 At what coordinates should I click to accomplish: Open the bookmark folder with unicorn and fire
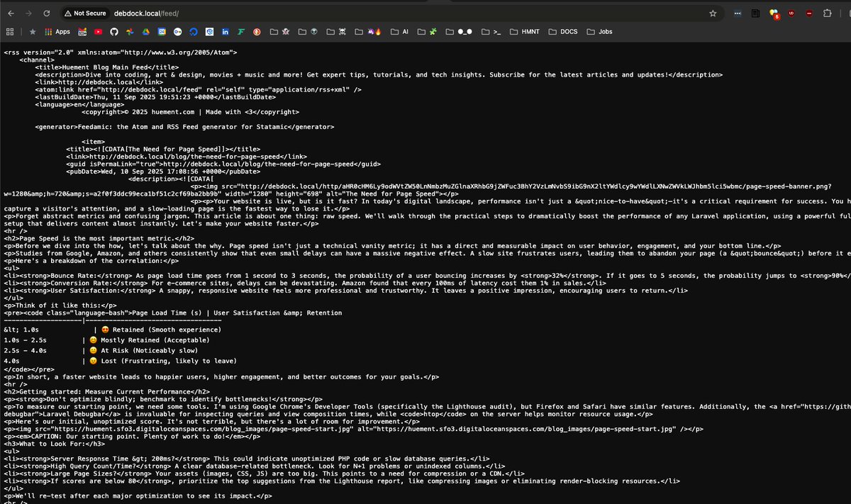[369, 32]
